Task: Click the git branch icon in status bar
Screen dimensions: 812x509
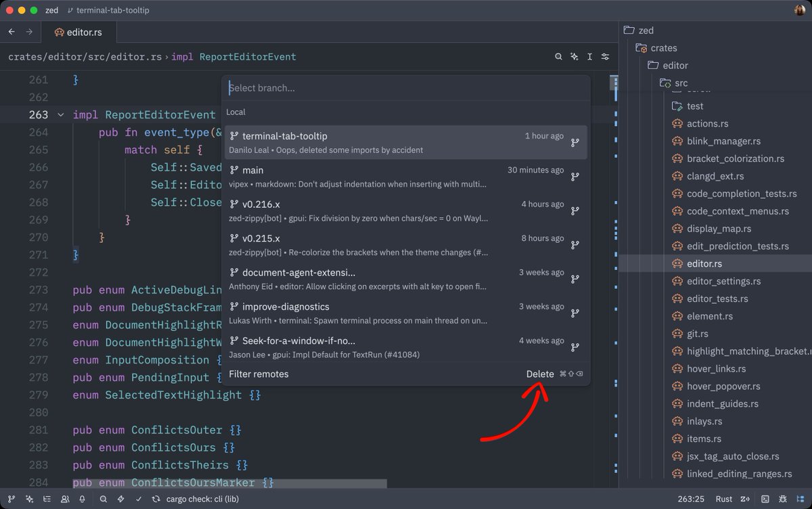Action: coord(12,499)
